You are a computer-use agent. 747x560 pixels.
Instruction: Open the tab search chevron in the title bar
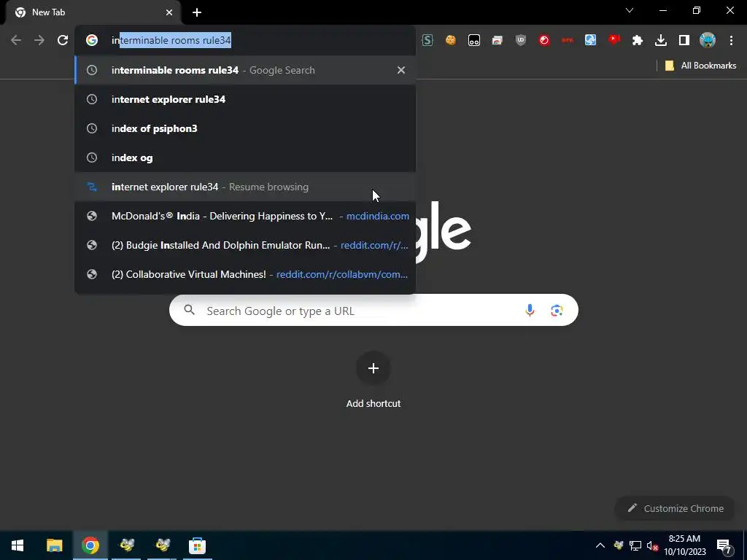(630, 10)
